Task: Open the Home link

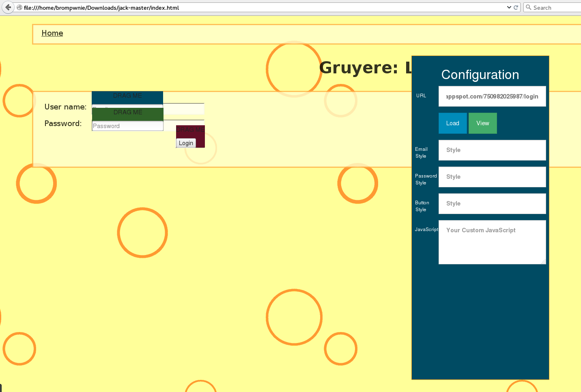Action: 52,33
